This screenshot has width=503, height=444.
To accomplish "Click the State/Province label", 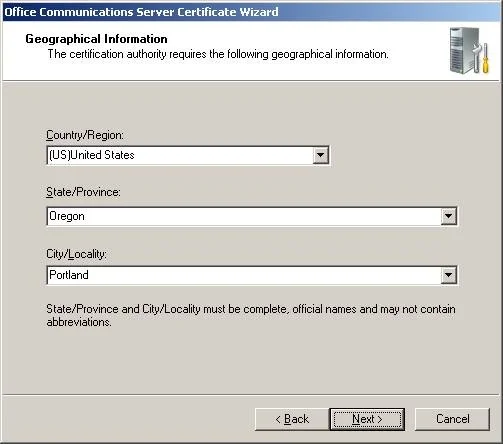I will tap(83, 192).
